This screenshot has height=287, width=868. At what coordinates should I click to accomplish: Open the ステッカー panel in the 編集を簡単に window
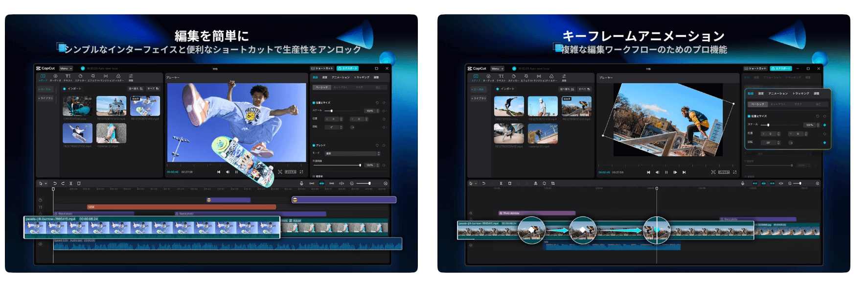point(81,78)
